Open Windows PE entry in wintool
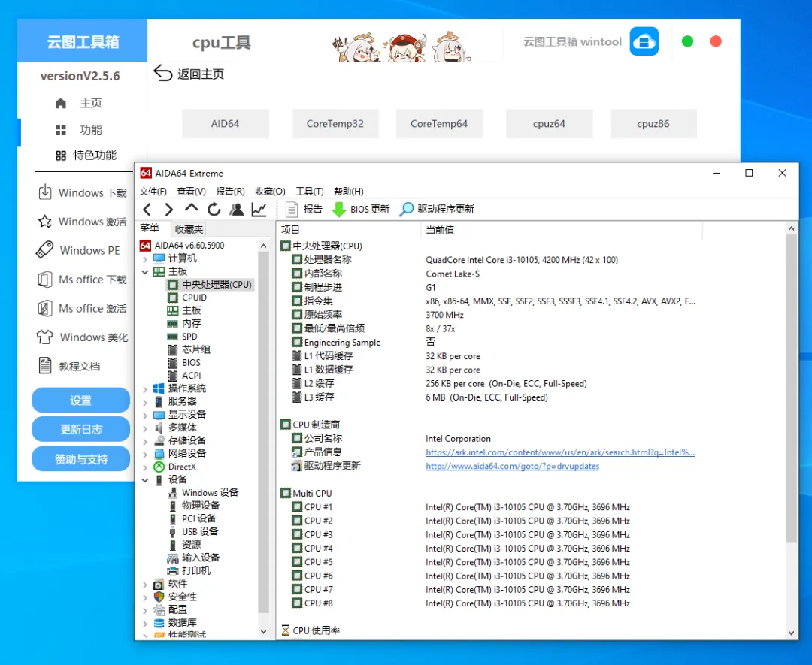Viewport: 812px width, 665px height. (x=78, y=250)
